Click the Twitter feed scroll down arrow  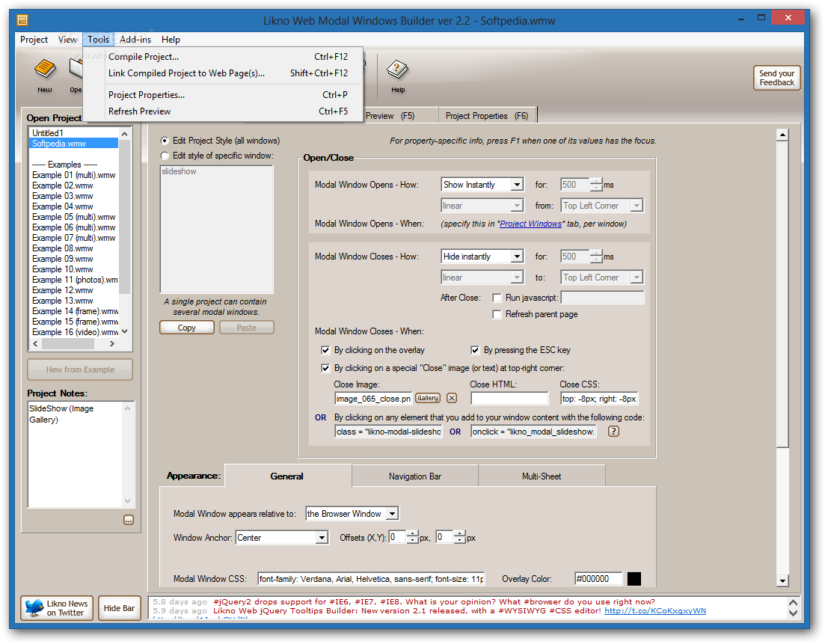793,613
